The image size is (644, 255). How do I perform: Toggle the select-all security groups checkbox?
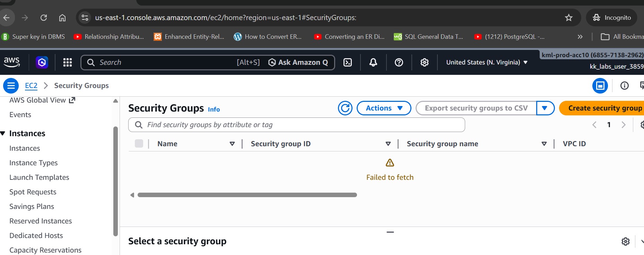coord(139,143)
